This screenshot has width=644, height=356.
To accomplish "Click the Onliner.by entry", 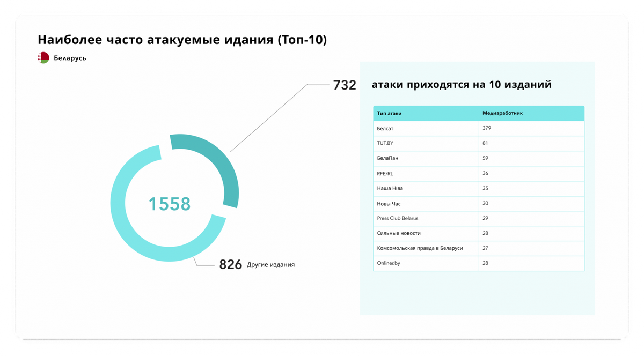I will (x=389, y=263).
